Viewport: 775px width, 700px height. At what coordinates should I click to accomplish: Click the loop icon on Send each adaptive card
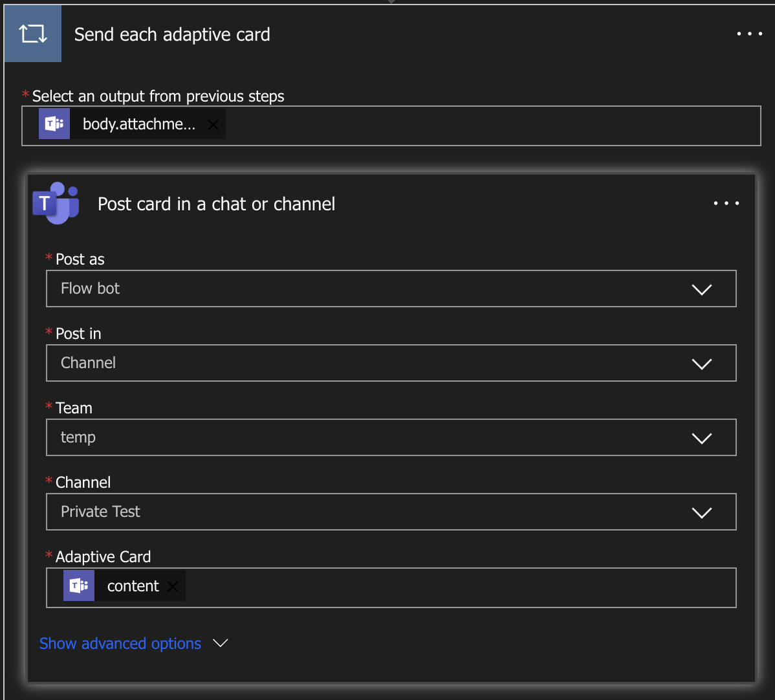click(x=33, y=34)
